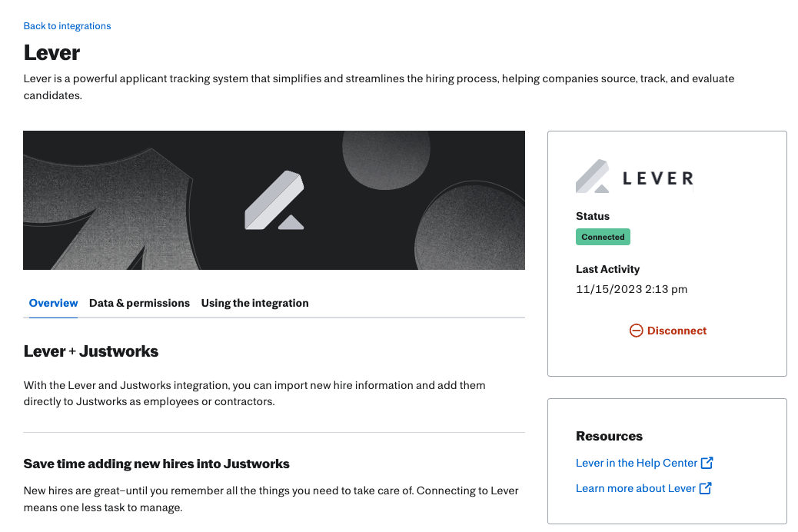
Task: Click the Lever page title heading
Action: [52, 52]
